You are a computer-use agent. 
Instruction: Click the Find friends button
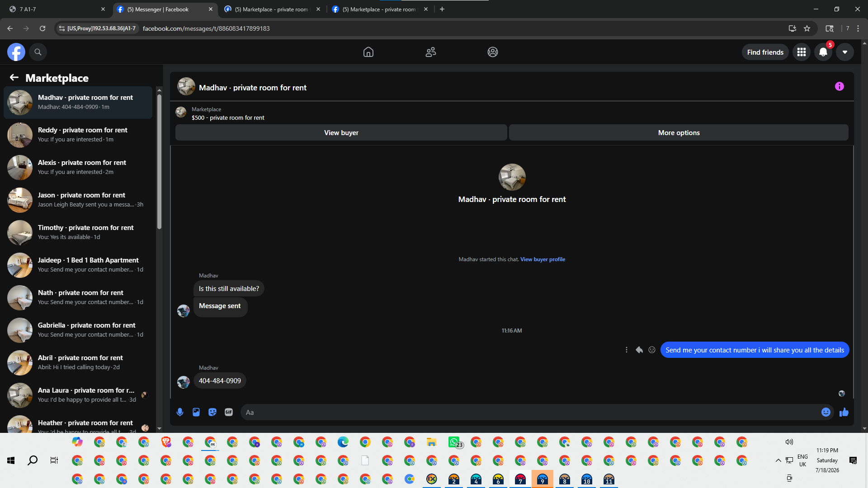click(765, 52)
